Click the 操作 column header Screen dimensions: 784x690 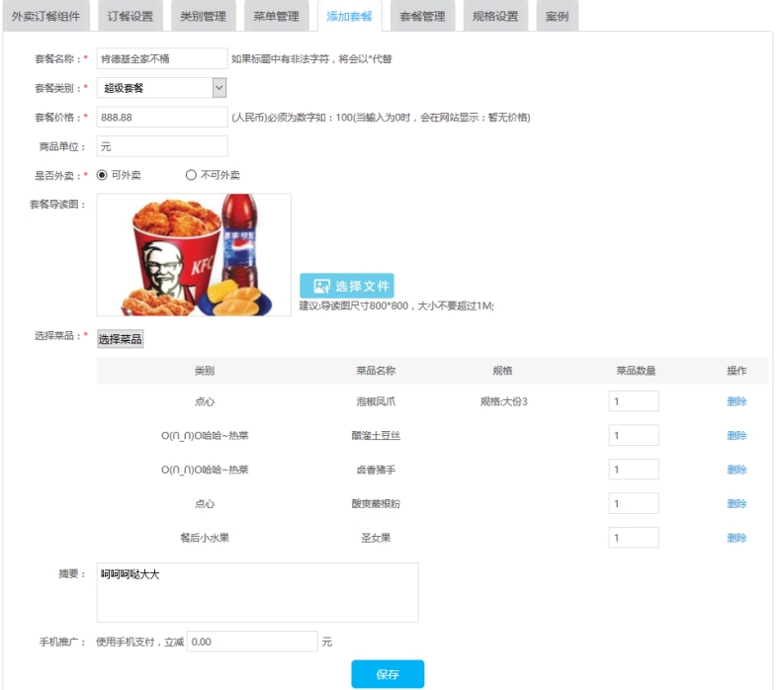(x=737, y=371)
